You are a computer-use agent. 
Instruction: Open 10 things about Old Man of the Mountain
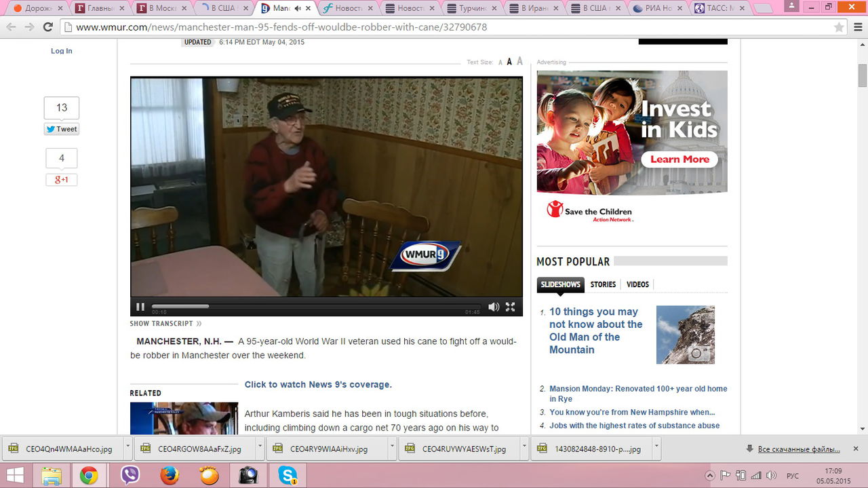pos(595,331)
